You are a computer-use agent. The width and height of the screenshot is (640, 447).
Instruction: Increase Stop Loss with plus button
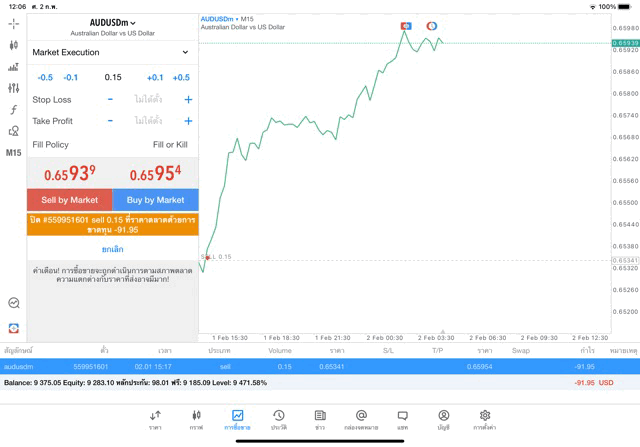tap(188, 100)
